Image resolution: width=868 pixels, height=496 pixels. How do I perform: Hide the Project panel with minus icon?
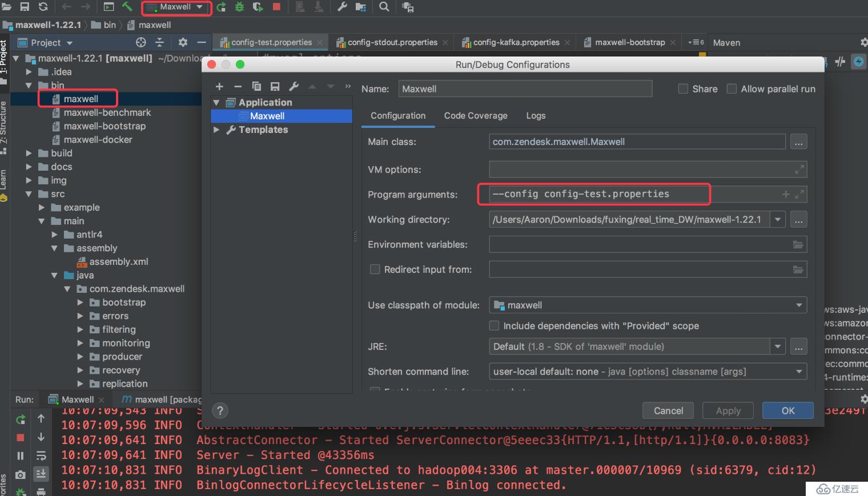(201, 42)
